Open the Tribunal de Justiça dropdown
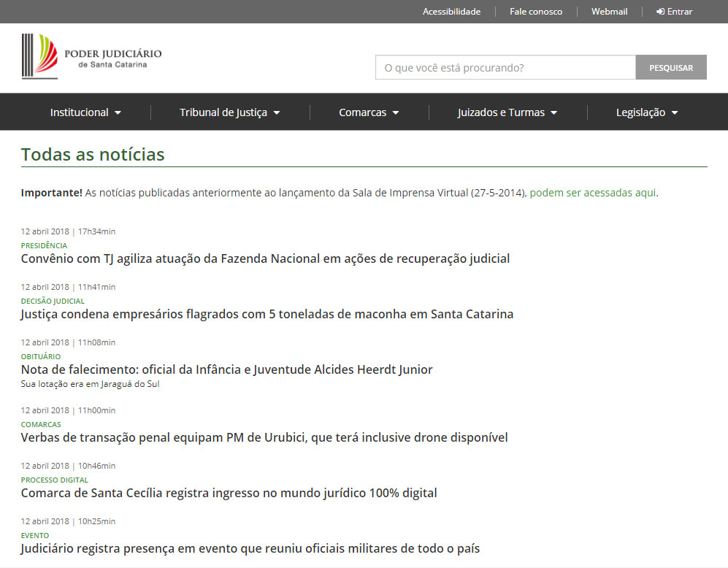The width and height of the screenshot is (728, 568). 229,112
